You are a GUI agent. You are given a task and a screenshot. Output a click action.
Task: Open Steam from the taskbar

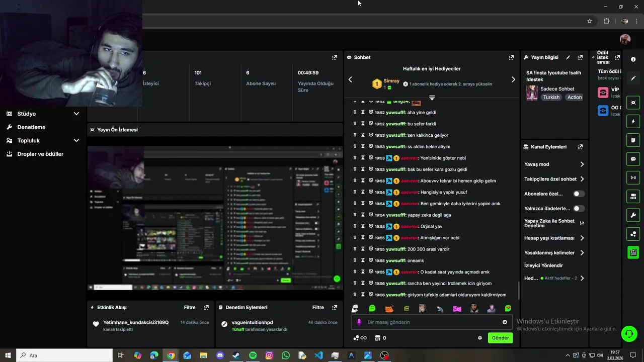click(x=236, y=355)
